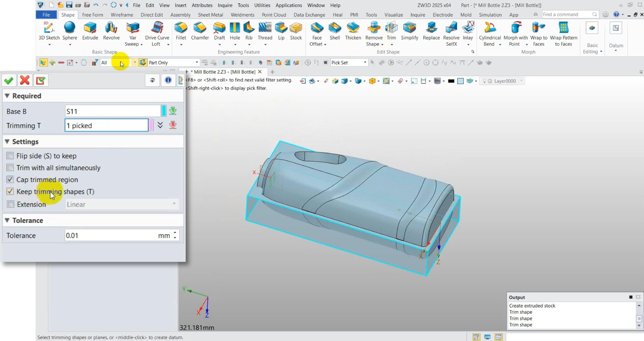Screen dimensions: 644x341
Task: Enable Flip side (S) to keep
Action: 10,156
